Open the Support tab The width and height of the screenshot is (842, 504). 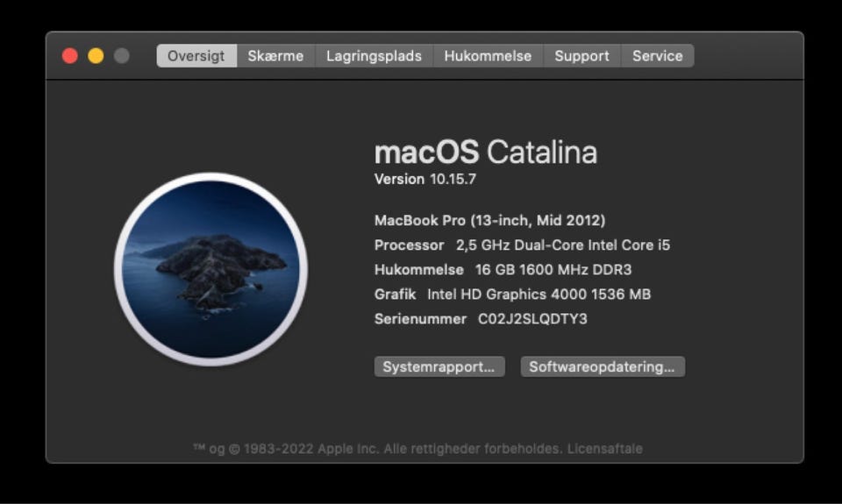(x=582, y=56)
